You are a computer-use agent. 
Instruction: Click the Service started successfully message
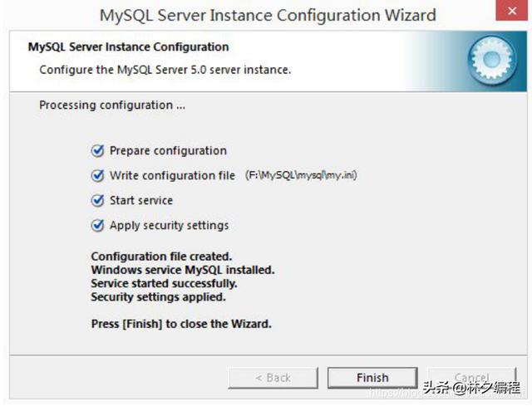click(x=165, y=283)
